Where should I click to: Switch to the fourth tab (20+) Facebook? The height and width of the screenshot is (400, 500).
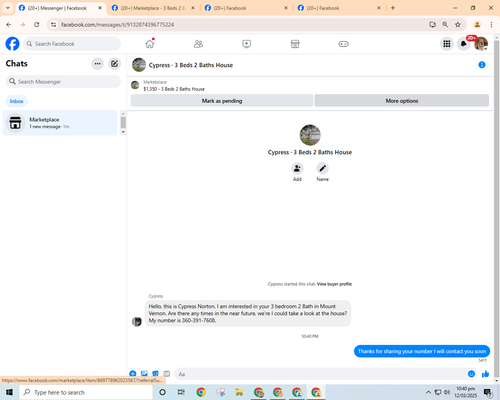pyautogui.click(x=339, y=8)
